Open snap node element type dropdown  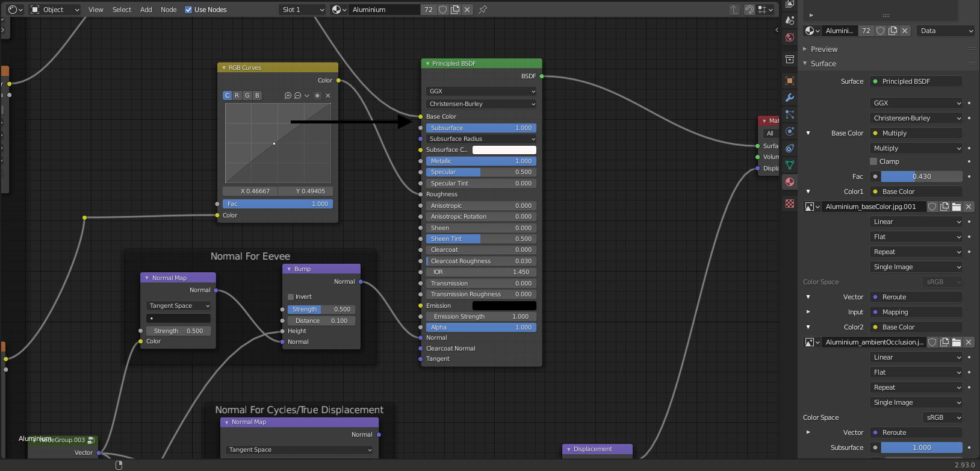pos(766,10)
